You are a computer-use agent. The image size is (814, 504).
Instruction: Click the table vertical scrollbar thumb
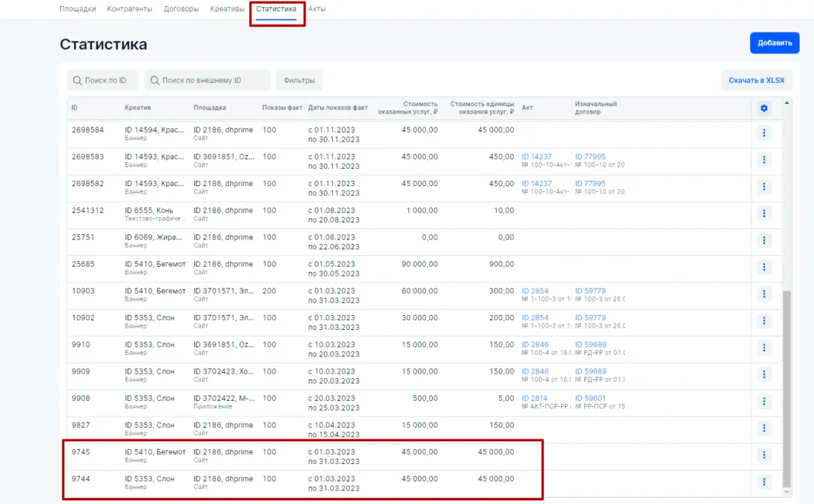click(787, 385)
